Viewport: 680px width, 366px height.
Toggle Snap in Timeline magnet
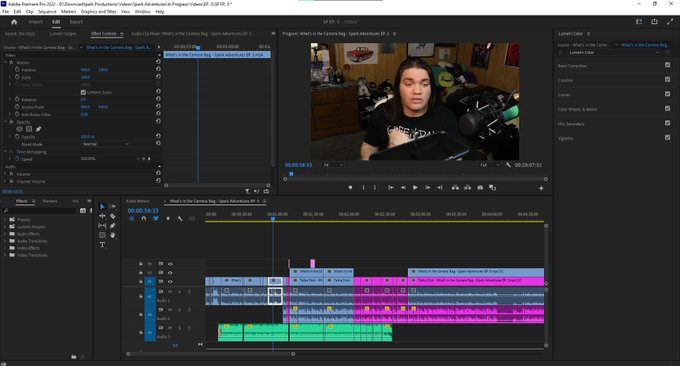click(144, 219)
